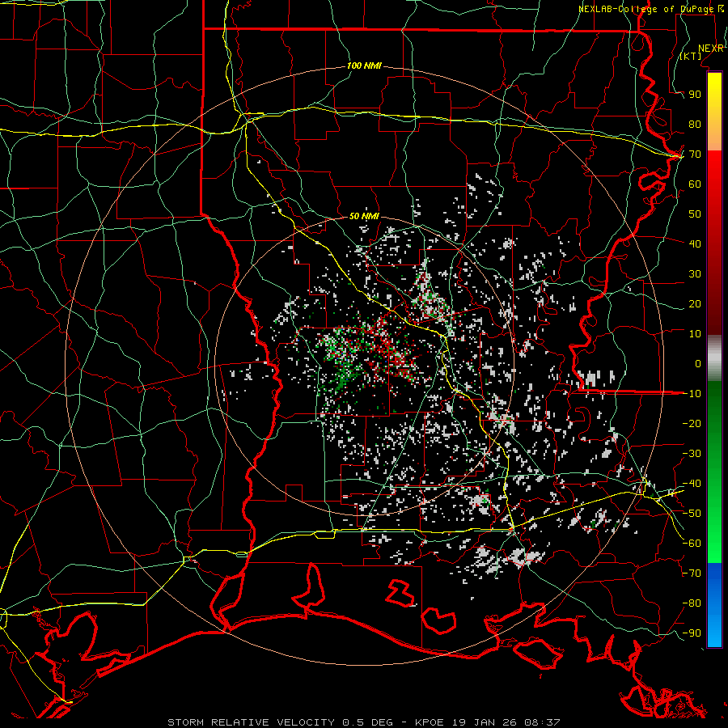Click the 0 value on velocity scale
This screenshot has height=728, width=728.
pyautogui.click(x=698, y=364)
